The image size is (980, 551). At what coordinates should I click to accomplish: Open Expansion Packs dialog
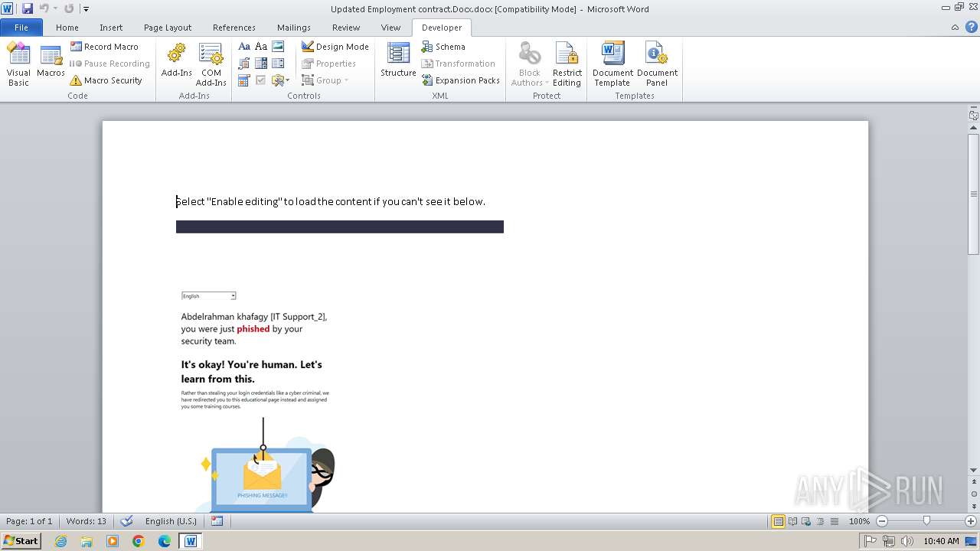(460, 80)
